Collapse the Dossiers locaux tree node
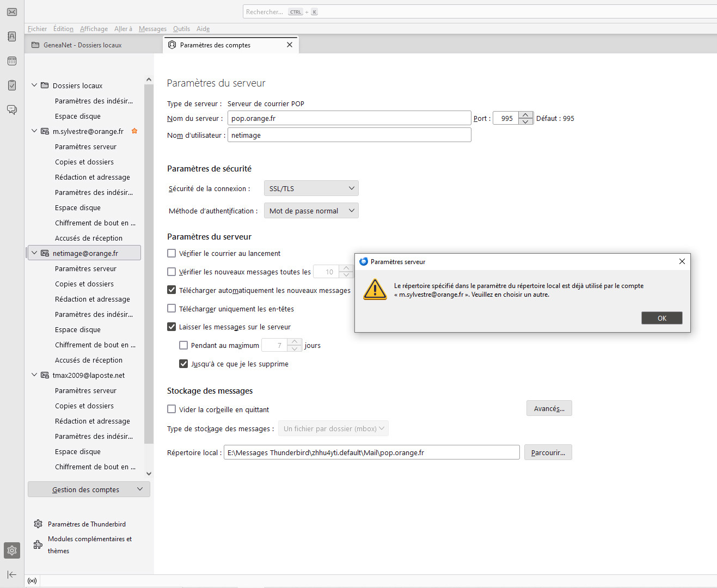Screen dimensions: 717x588 coord(34,85)
